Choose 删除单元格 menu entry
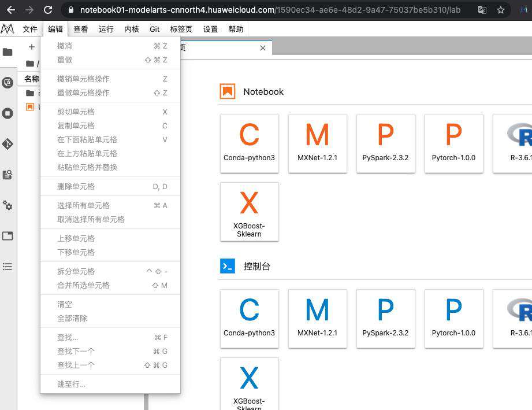Image resolution: width=532 pixels, height=410 pixels. click(x=110, y=186)
